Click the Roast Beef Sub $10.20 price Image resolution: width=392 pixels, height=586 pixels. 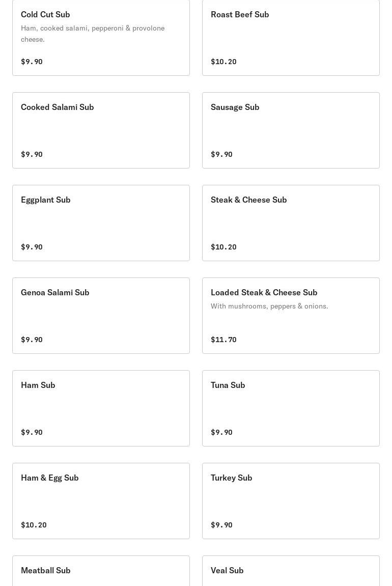(x=223, y=62)
